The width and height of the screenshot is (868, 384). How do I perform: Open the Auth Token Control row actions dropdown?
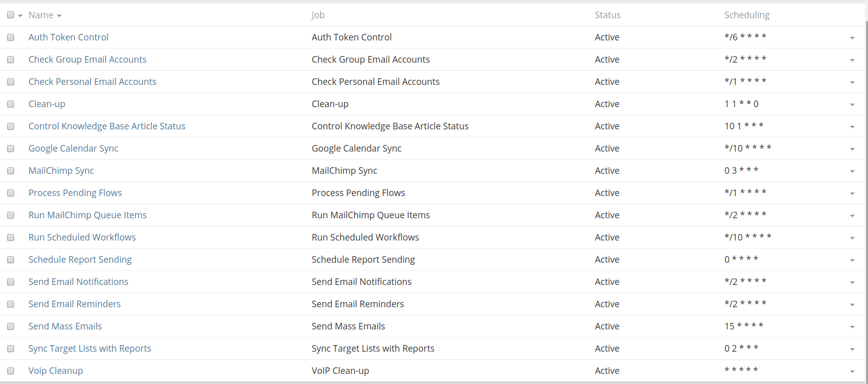852,38
